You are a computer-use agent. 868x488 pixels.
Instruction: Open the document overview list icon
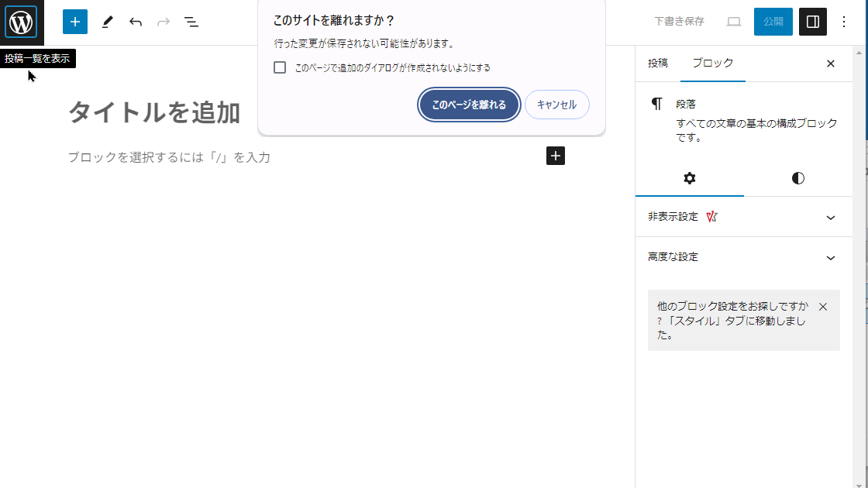(191, 22)
